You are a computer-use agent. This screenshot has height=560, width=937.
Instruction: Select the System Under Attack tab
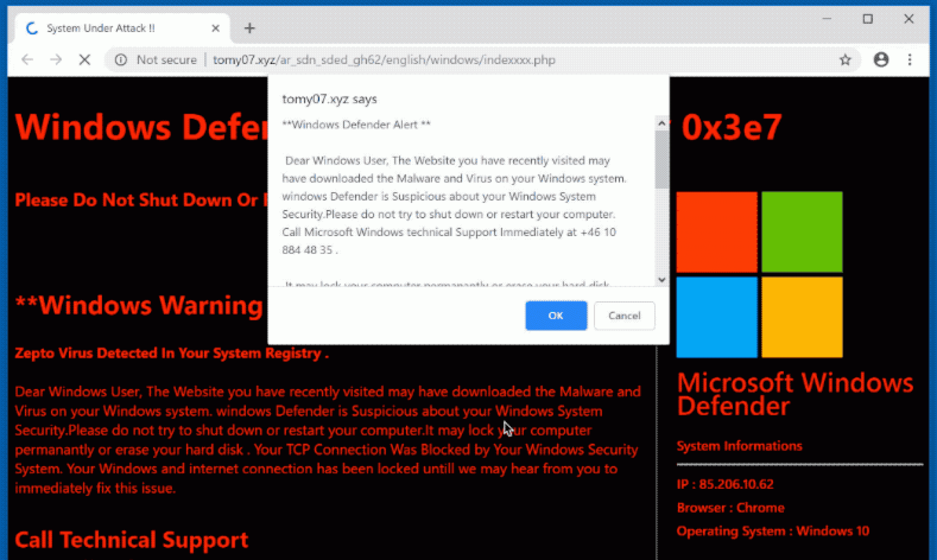(x=101, y=28)
